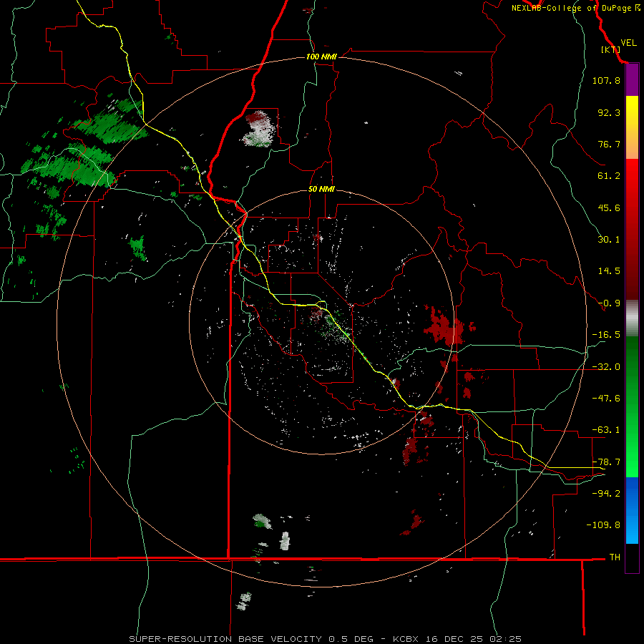Click the TH legend label
The height and width of the screenshot is (644, 644).
point(615,557)
